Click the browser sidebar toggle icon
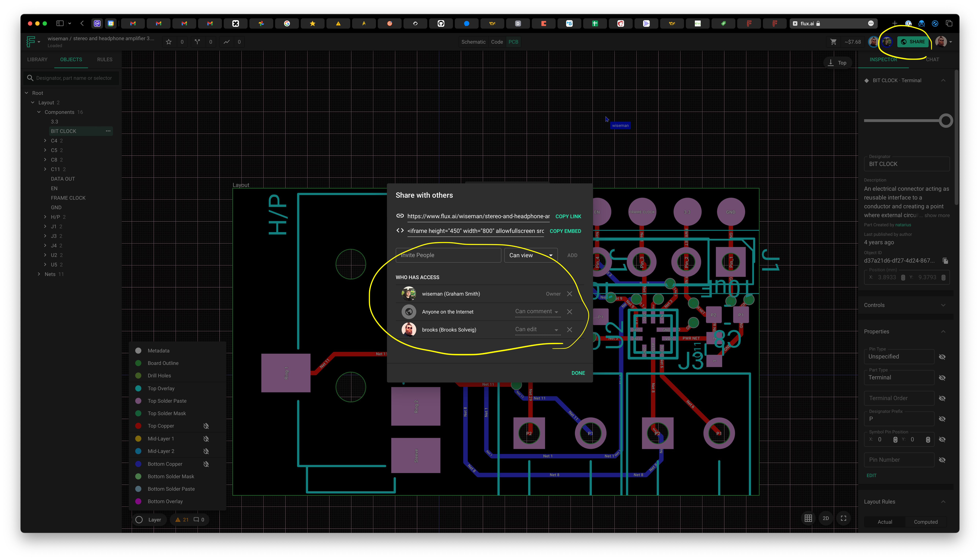The width and height of the screenshot is (980, 560). [x=60, y=23]
